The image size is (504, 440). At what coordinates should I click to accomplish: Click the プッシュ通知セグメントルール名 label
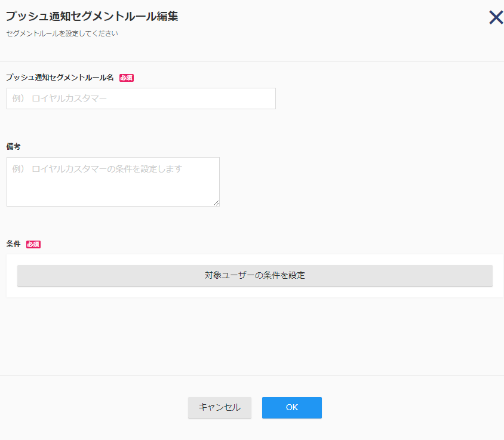60,78
